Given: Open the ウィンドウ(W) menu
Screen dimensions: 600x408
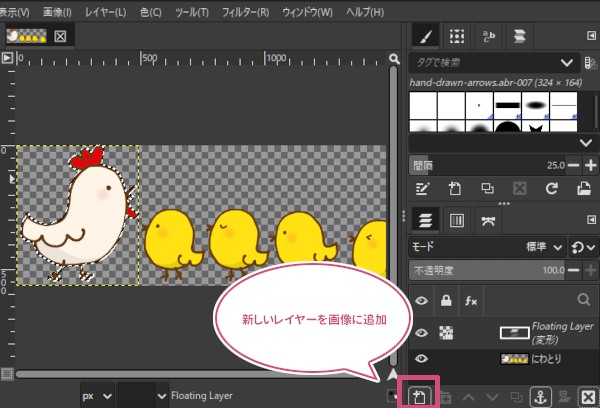Looking at the screenshot, I should 307,12.
